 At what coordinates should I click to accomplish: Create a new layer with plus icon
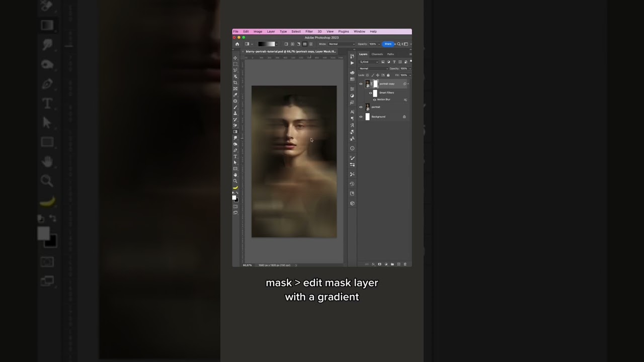click(399, 264)
